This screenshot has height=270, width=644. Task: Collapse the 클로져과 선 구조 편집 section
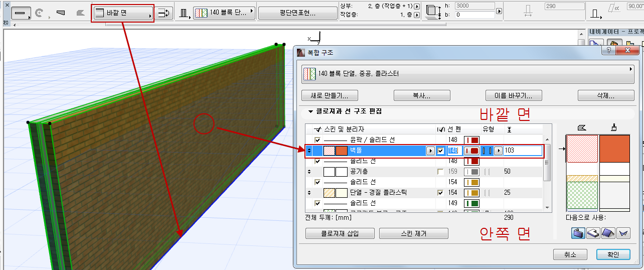click(311, 111)
